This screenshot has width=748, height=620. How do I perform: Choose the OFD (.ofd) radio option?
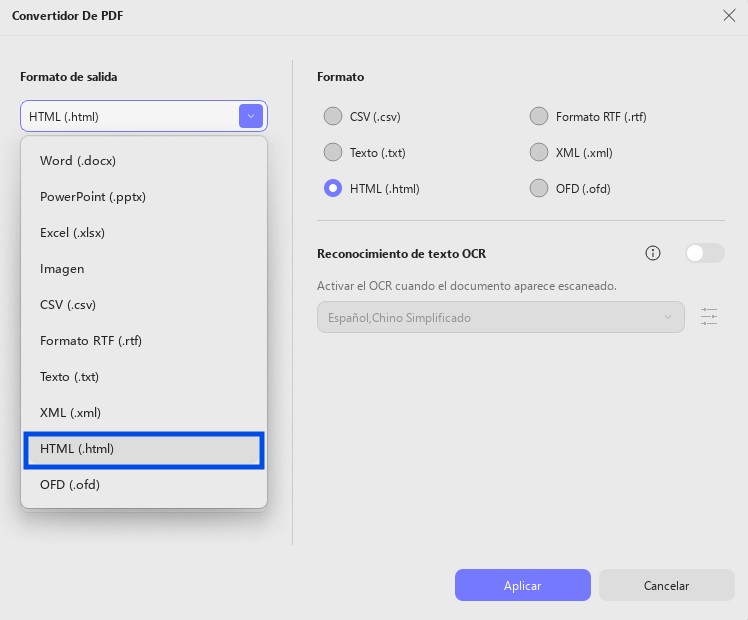539,188
